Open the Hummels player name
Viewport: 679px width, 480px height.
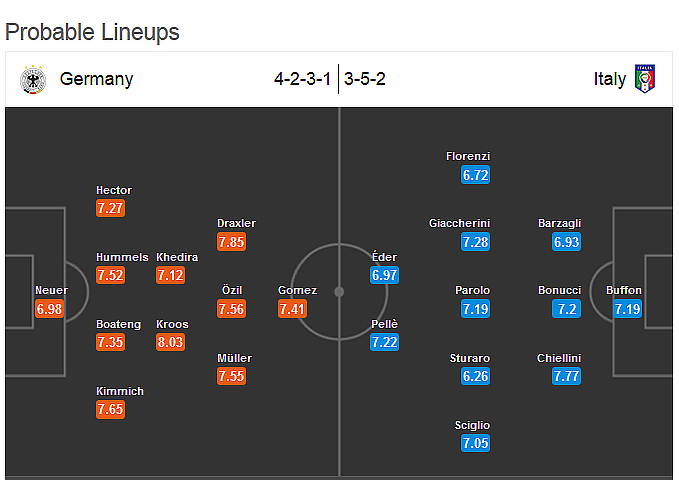[122, 257]
